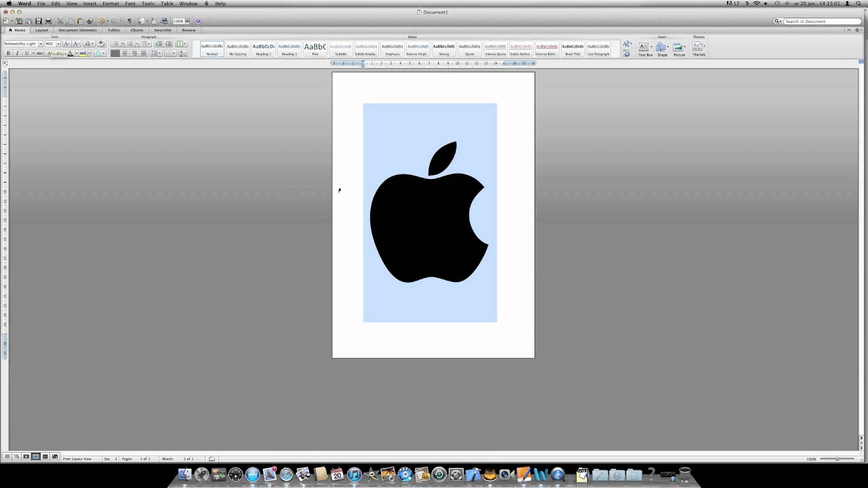Open the ribbon settings gear dropdown

(x=859, y=30)
